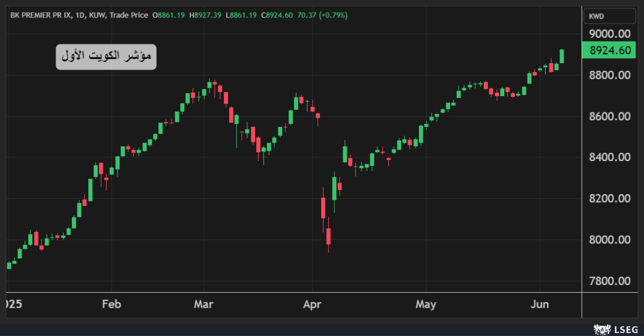Viewport: 644px width, 336px height.
Task: Click the 8000.00 price axis label
Action: coord(609,240)
